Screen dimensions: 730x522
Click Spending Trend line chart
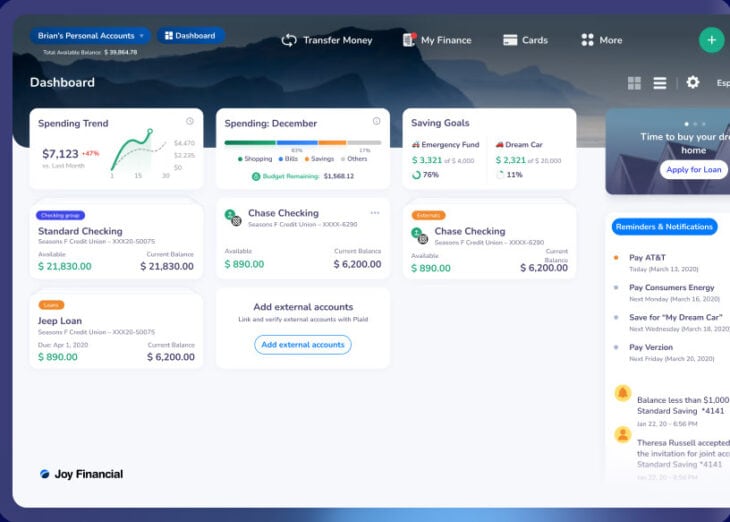(138, 150)
